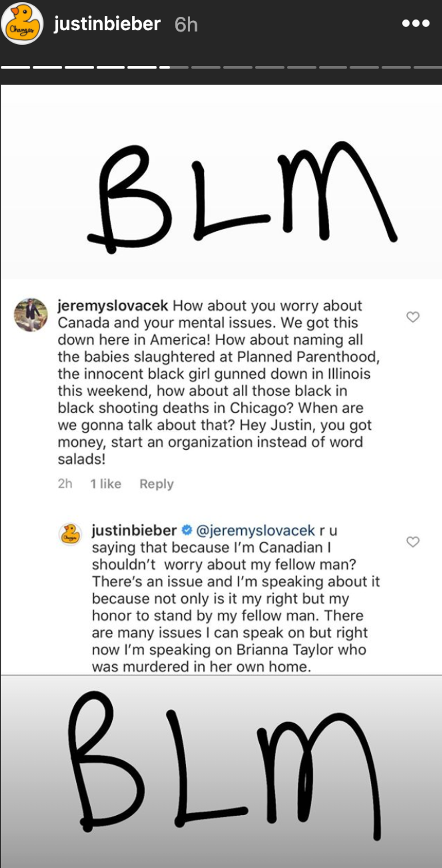
Task: View the "1 like" count
Action: [106, 484]
